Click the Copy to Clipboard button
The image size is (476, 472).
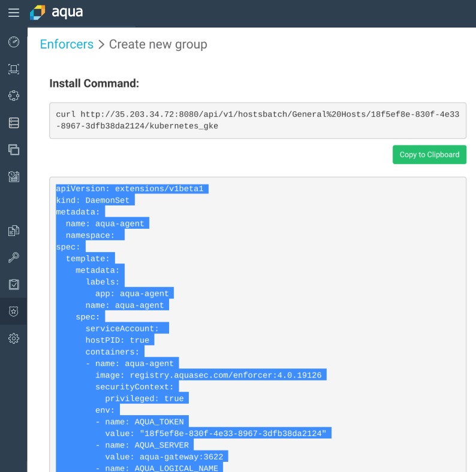pos(429,155)
